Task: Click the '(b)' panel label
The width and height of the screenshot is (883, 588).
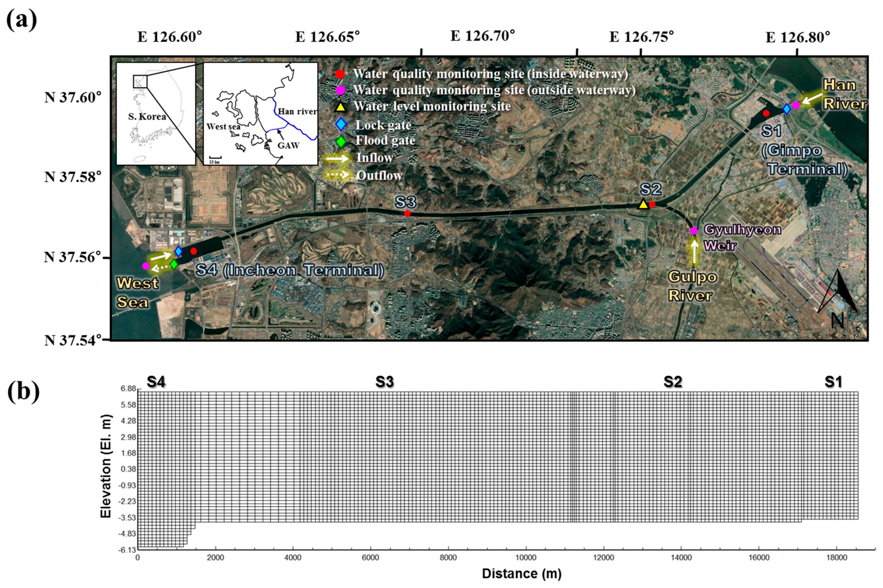Action: click(x=23, y=392)
